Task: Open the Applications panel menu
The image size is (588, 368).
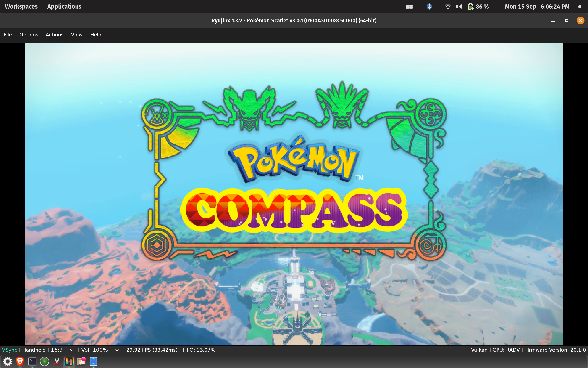Action: [x=64, y=7]
